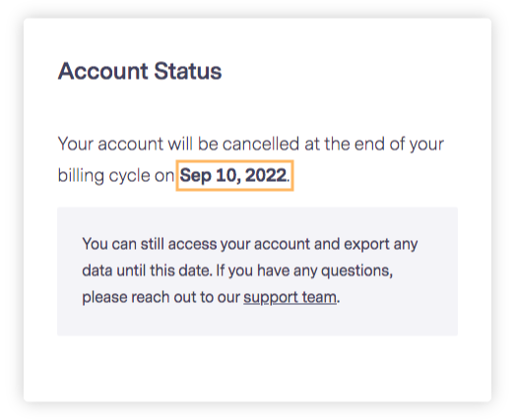Screen dimensions: 515x420
Task: Click empty white card area below the notice
Action: point(258,368)
